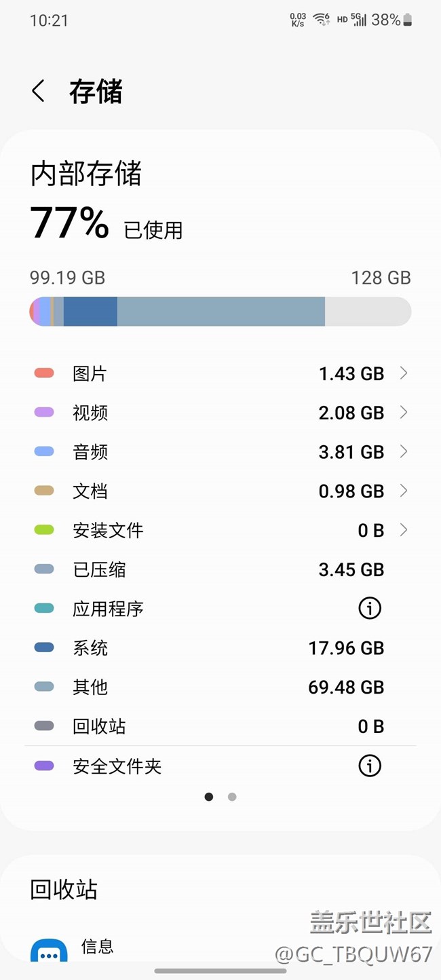Open the 回收站 0 B row
441x980 pixels.
pyautogui.click(x=220, y=727)
